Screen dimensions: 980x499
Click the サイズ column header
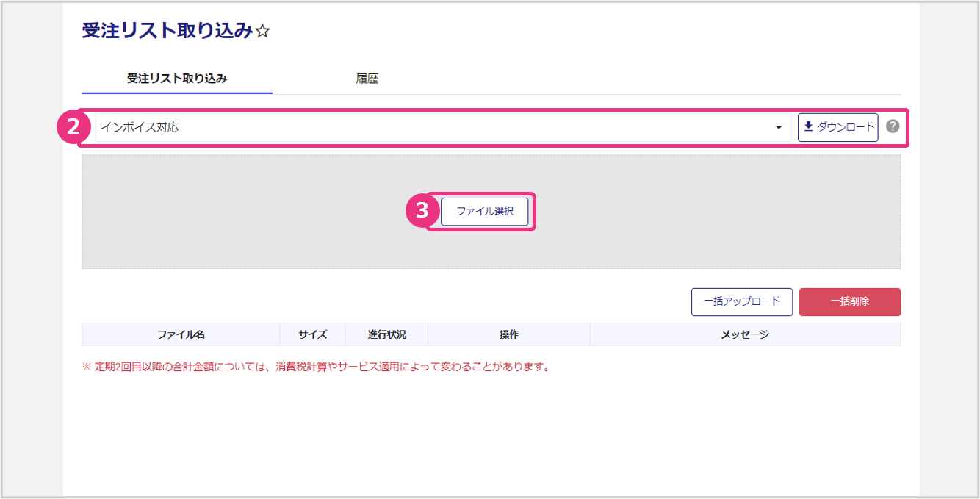tap(312, 334)
